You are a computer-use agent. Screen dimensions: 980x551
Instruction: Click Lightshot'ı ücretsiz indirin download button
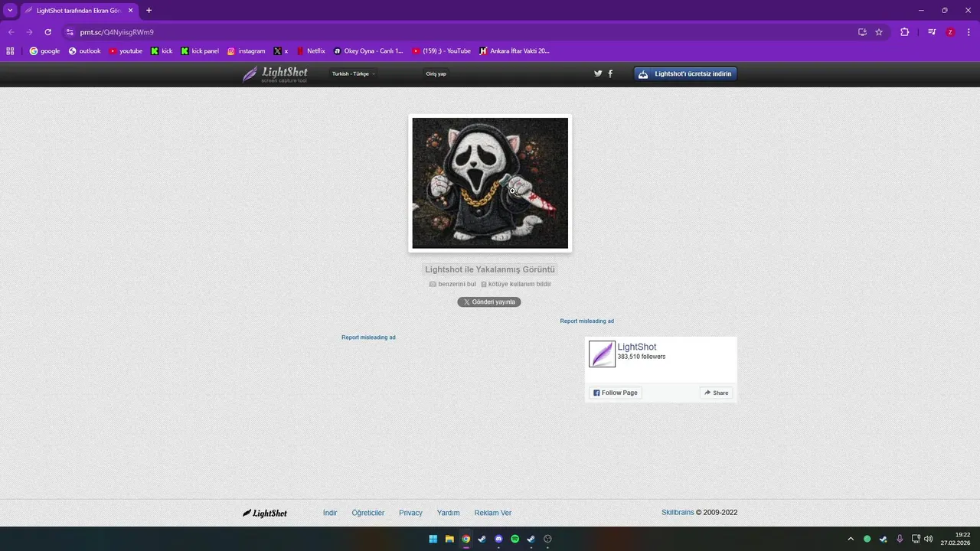tap(685, 74)
